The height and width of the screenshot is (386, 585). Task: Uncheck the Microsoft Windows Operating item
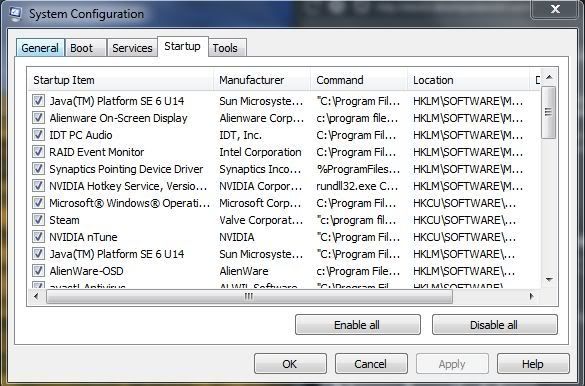(x=38, y=203)
